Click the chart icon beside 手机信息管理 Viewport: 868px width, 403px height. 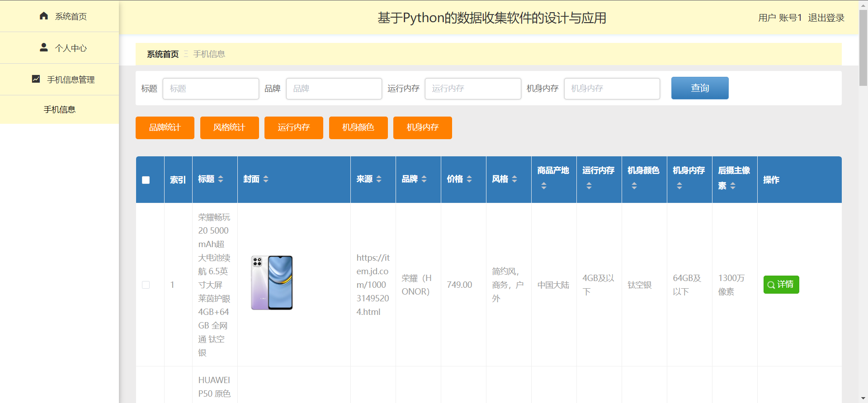[x=36, y=79]
